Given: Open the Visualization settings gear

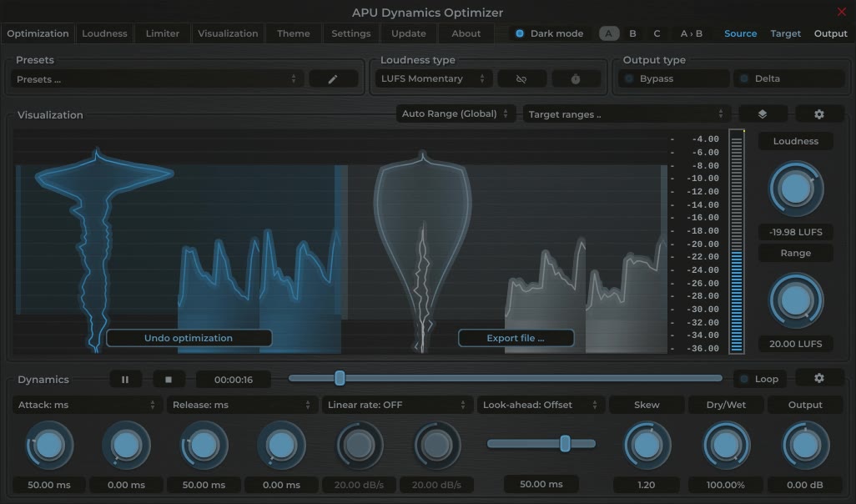Looking at the screenshot, I should pyautogui.click(x=819, y=113).
